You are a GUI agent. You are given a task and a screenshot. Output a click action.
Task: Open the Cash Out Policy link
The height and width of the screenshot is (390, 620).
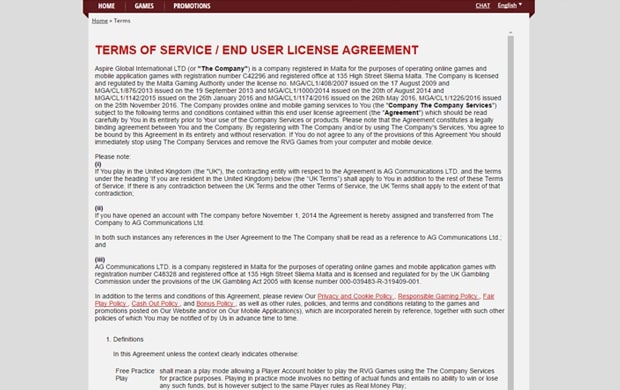155,303
